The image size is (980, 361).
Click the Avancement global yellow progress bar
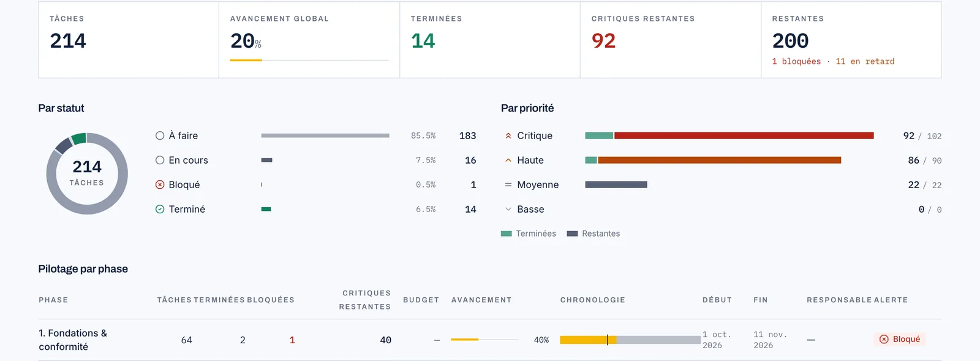point(246,60)
